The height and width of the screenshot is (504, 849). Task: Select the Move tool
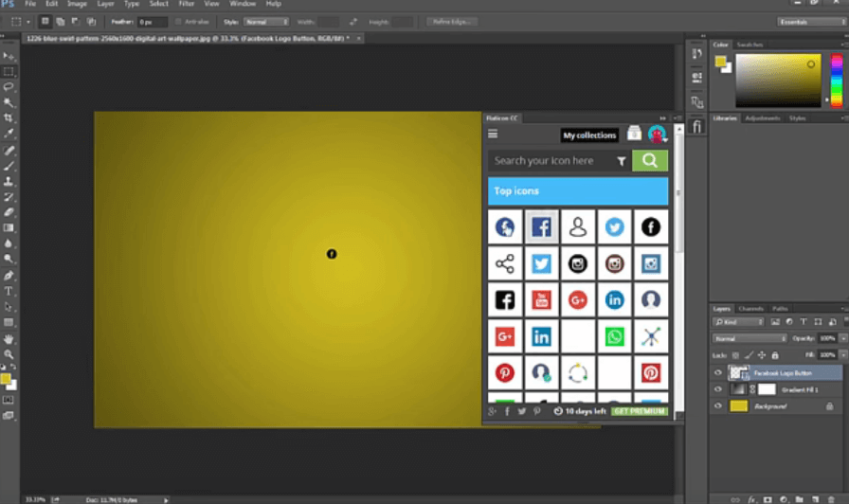pos(9,56)
